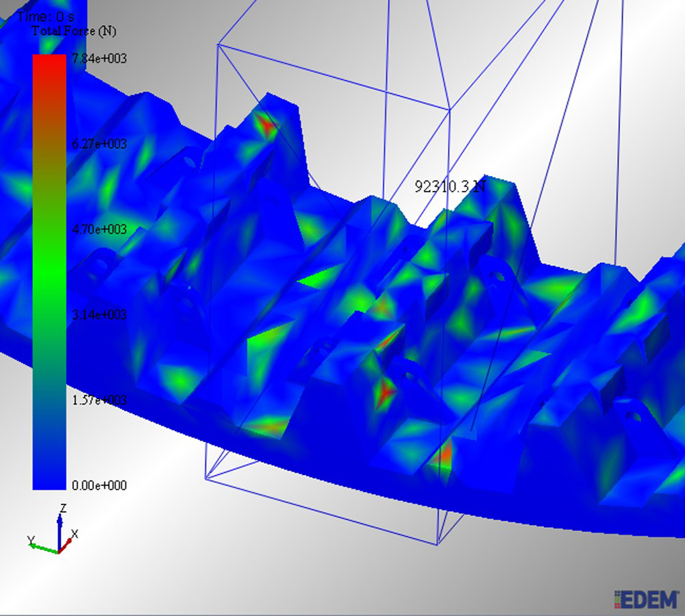Click the bottom corner of the wireframe box

pos(437,545)
